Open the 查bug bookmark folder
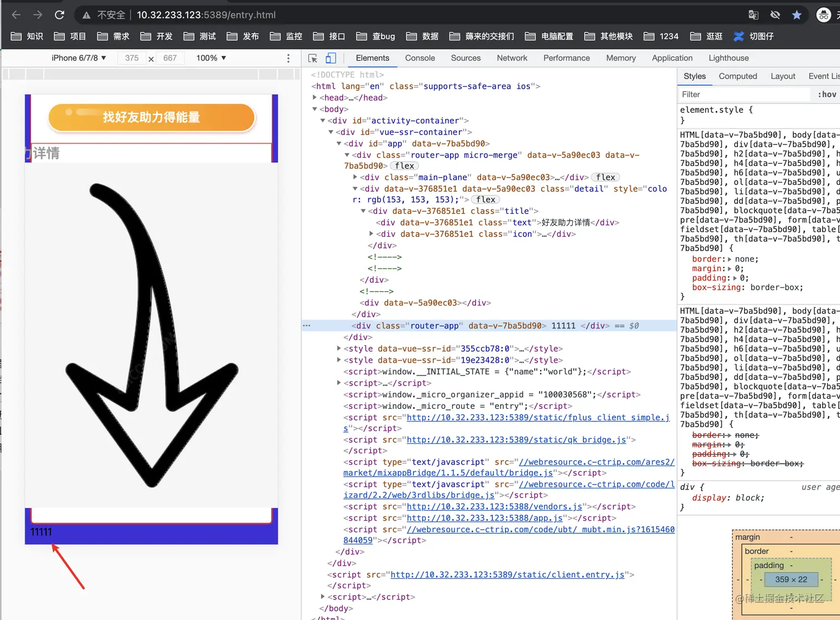The height and width of the screenshot is (620, 840). 376,36
